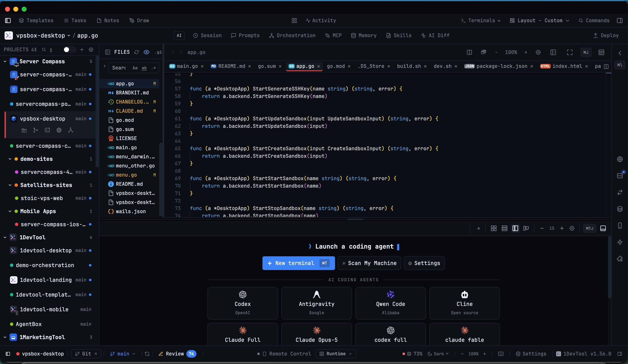Add a new terminal pane with plus
This screenshot has height=364, width=628.
pos(478,228)
